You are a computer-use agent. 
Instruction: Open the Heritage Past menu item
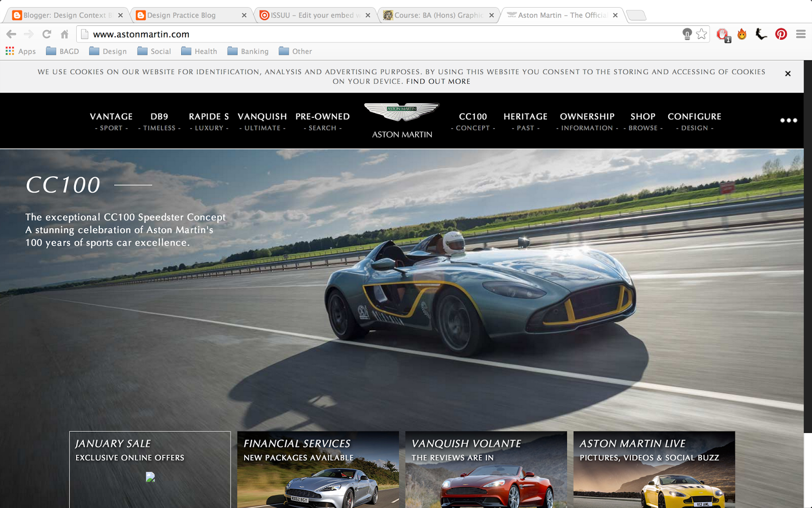click(x=525, y=121)
